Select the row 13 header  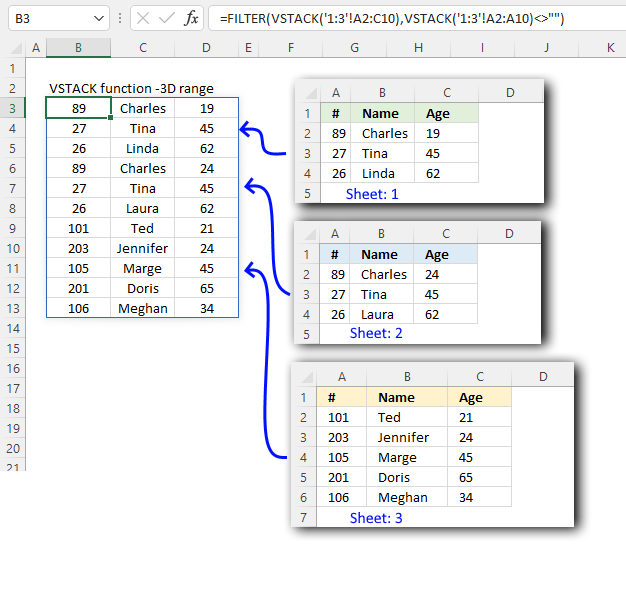pos(12,308)
